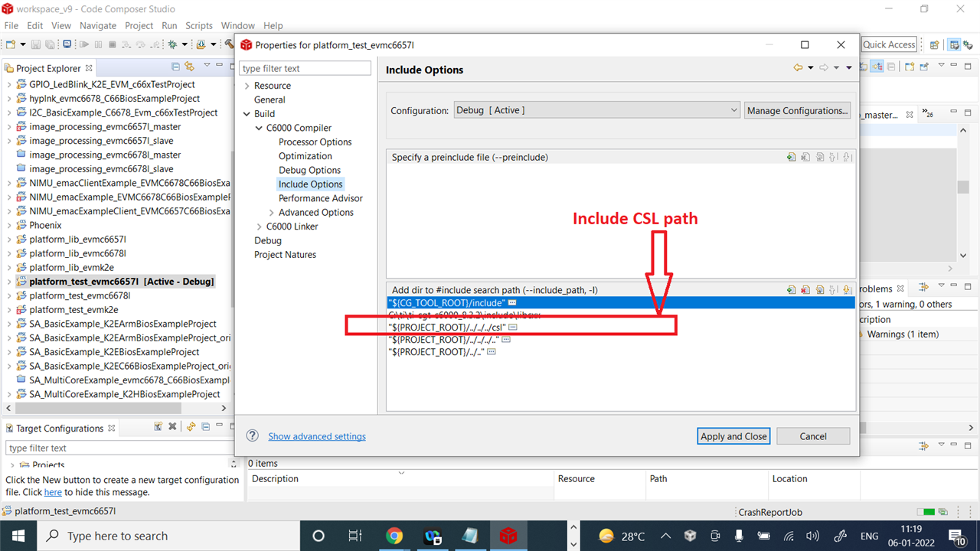Add a preinclude file entry
Image resolution: width=980 pixels, height=551 pixels.
[792, 157]
